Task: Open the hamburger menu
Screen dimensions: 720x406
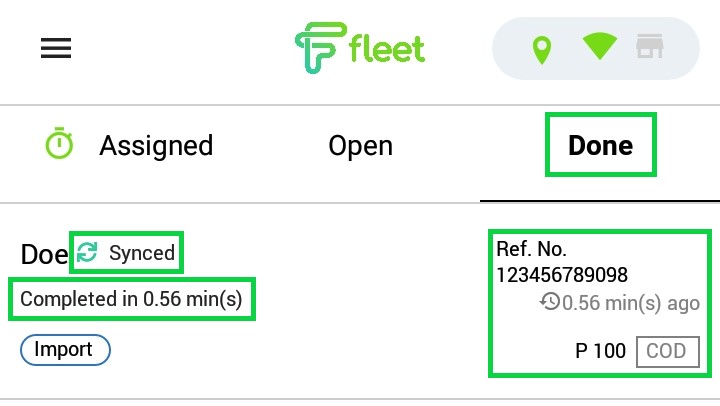Action: point(56,48)
